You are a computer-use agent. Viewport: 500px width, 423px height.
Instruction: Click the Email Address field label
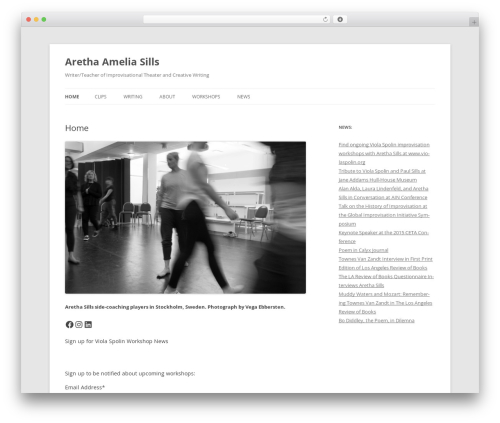point(85,387)
